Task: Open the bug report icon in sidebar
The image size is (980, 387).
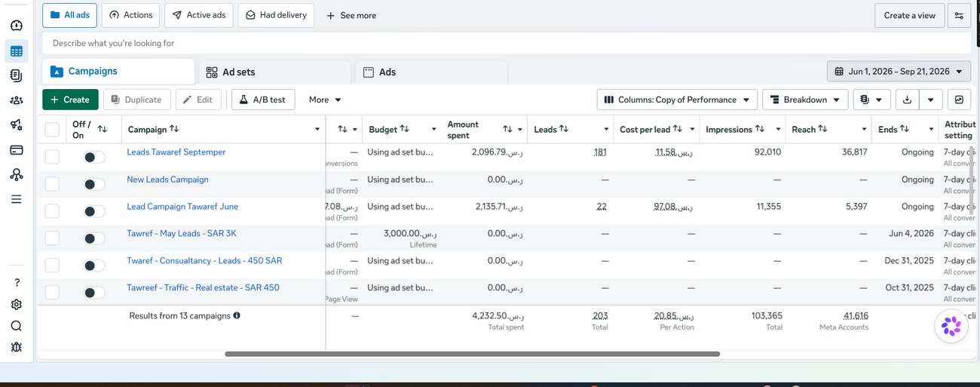Action: click(17, 347)
